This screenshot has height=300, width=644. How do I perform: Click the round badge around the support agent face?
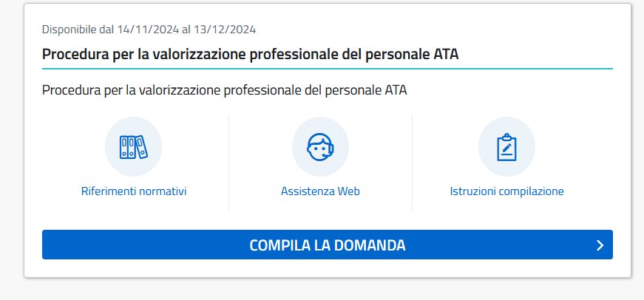pyautogui.click(x=320, y=147)
